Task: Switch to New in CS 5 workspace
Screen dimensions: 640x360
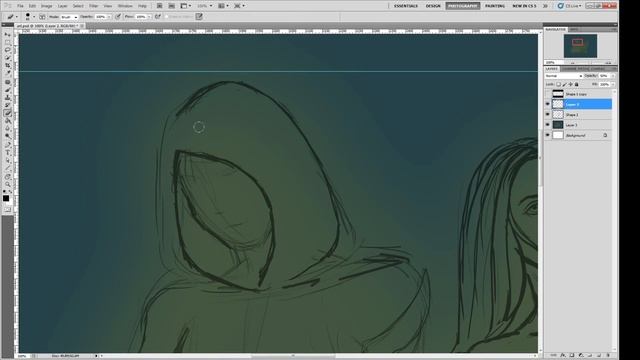Action: point(524,6)
